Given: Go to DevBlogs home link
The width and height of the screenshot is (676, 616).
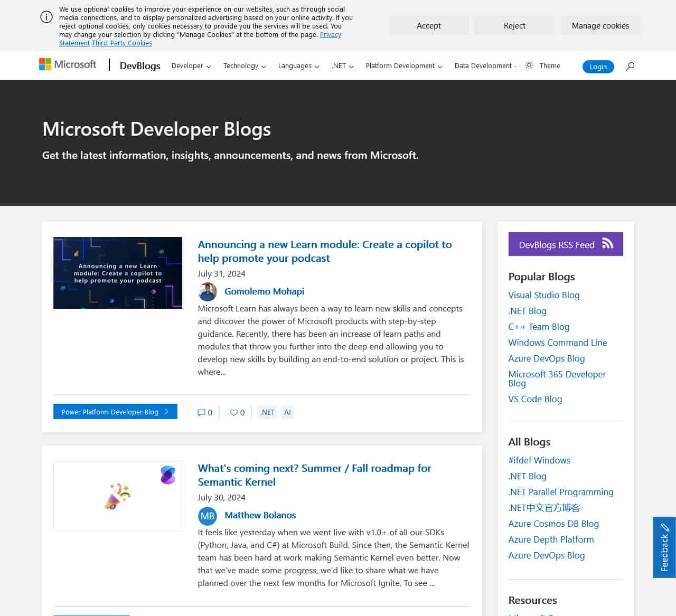Looking at the screenshot, I should [140, 65].
